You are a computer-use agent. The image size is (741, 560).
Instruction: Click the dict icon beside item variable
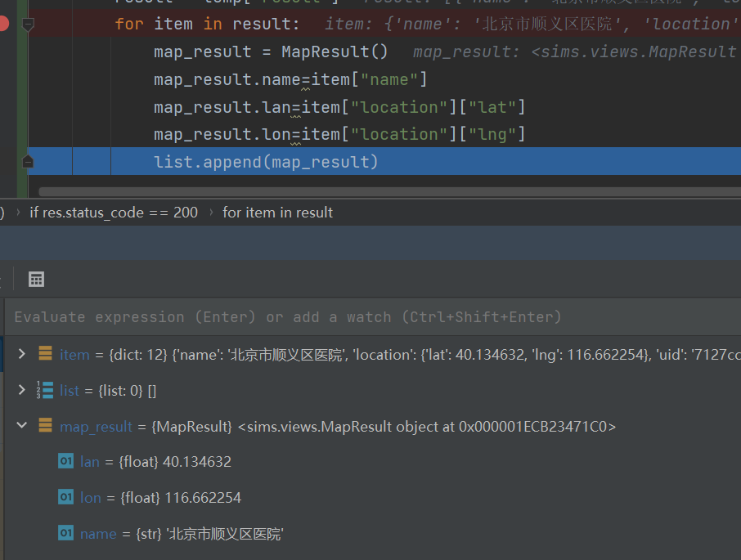coord(45,353)
